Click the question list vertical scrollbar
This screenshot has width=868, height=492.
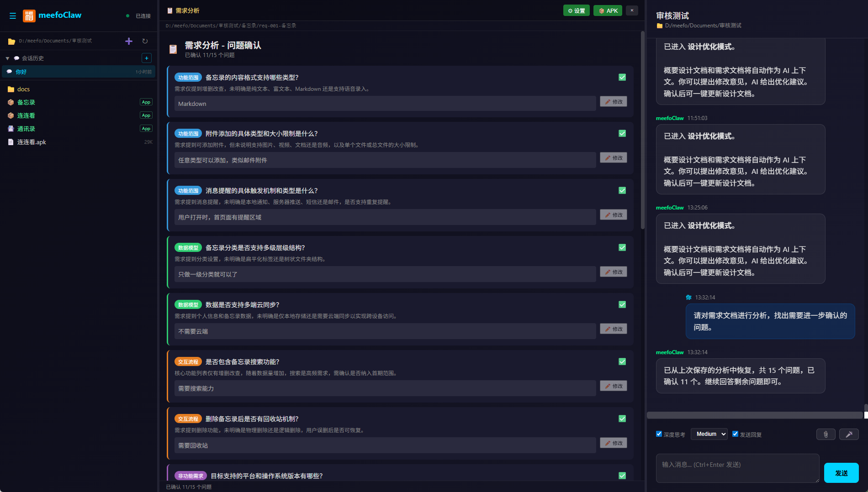pos(642,130)
